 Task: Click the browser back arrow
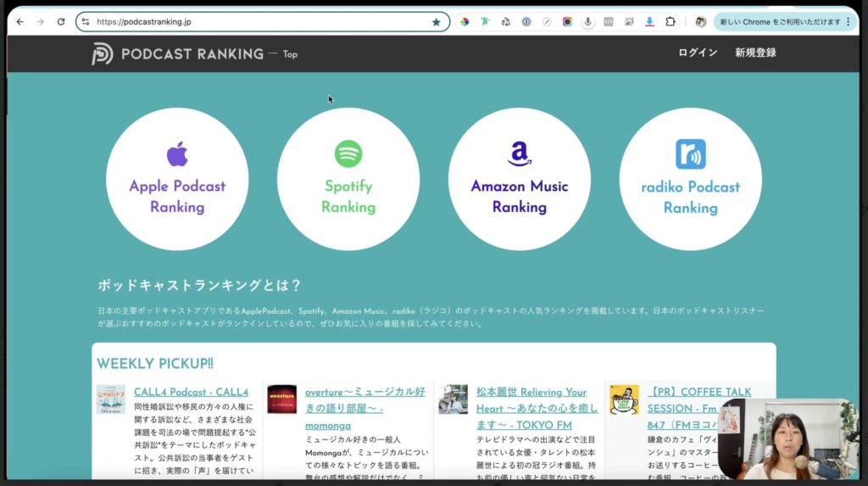(x=20, y=21)
